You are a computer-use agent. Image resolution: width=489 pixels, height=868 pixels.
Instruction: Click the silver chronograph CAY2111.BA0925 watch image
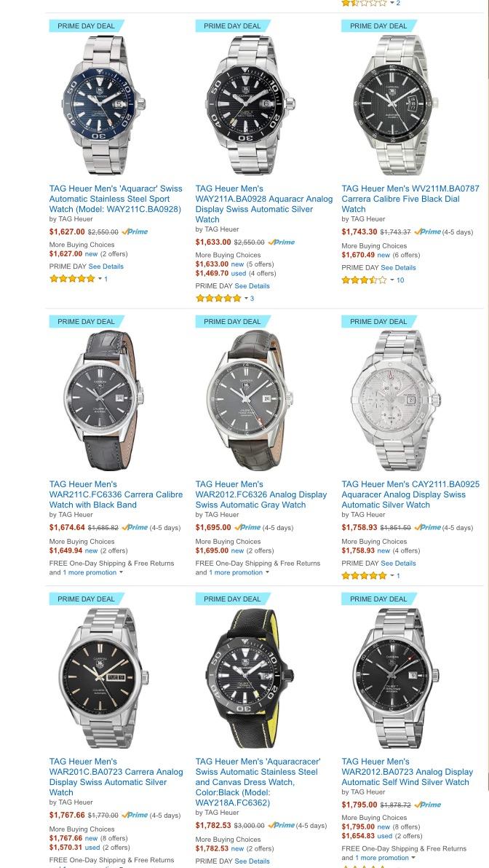(396, 401)
